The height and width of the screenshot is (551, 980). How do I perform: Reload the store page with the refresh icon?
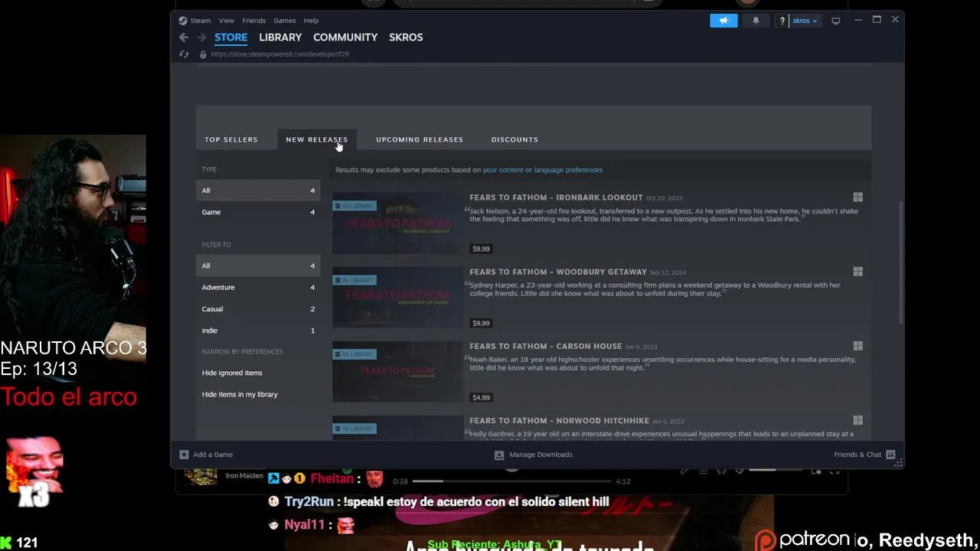[x=184, y=54]
